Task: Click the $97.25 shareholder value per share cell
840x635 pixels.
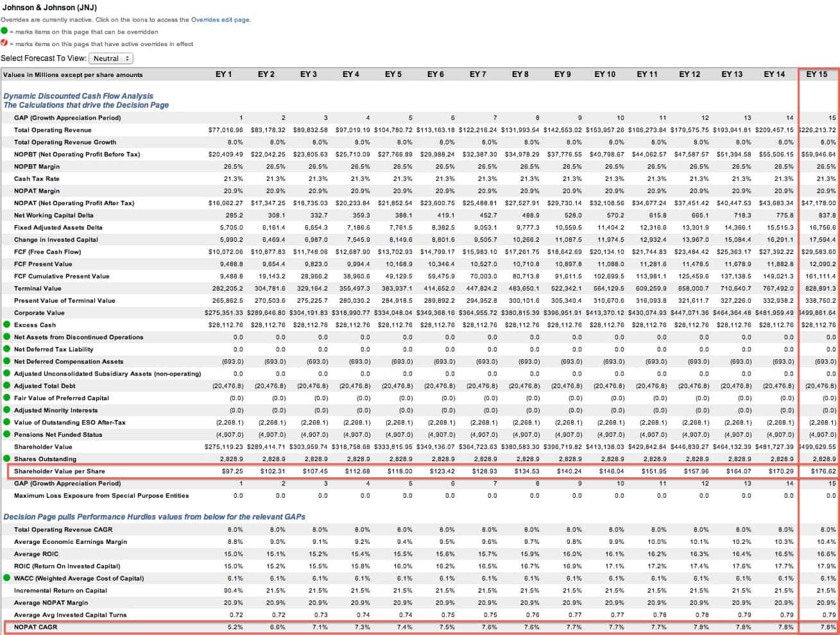Action: click(x=232, y=471)
